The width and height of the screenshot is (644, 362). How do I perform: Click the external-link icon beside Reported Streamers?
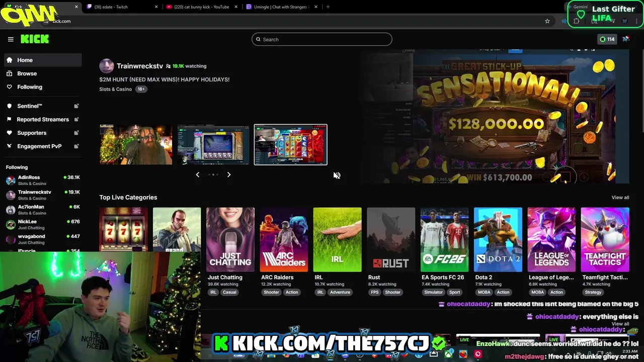point(76,119)
